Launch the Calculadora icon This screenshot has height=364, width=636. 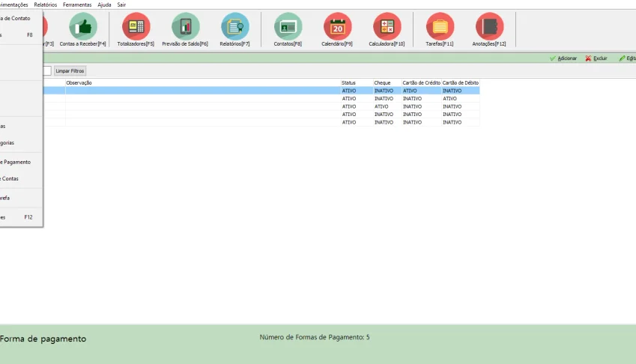(x=387, y=27)
